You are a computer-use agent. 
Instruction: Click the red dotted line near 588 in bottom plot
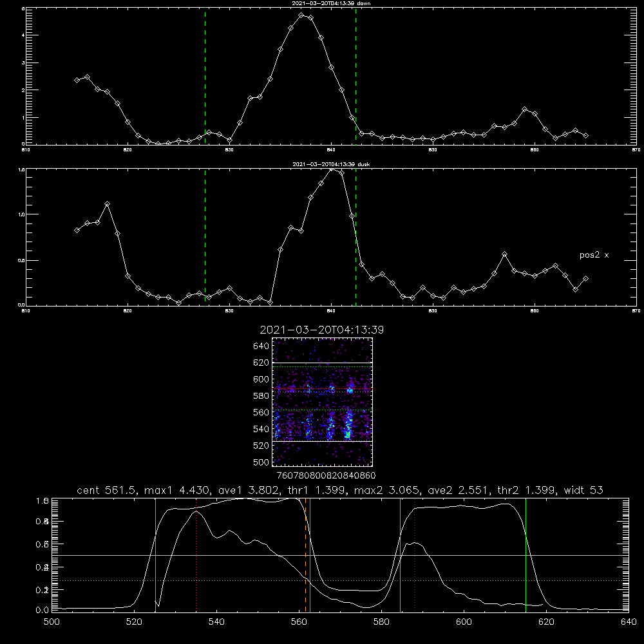[414, 555]
